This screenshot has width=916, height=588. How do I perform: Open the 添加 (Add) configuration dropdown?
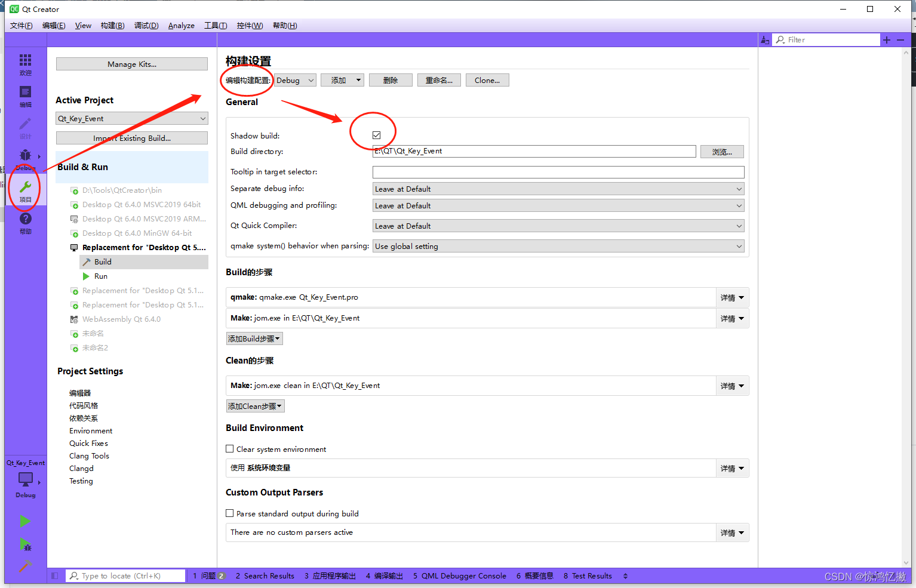click(342, 81)
